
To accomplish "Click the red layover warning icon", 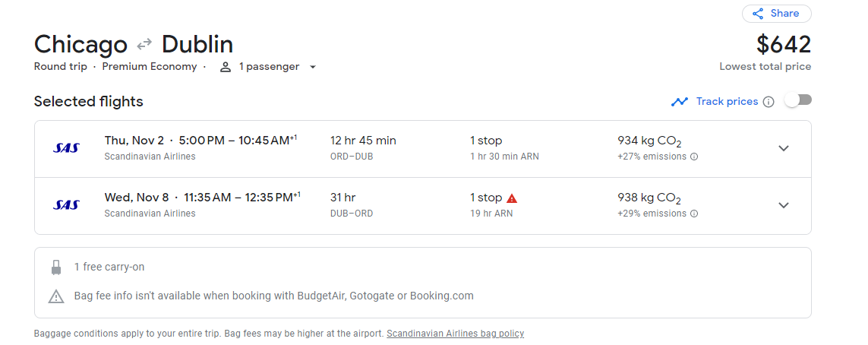I will pyautogui.click(x=512, y=198).
